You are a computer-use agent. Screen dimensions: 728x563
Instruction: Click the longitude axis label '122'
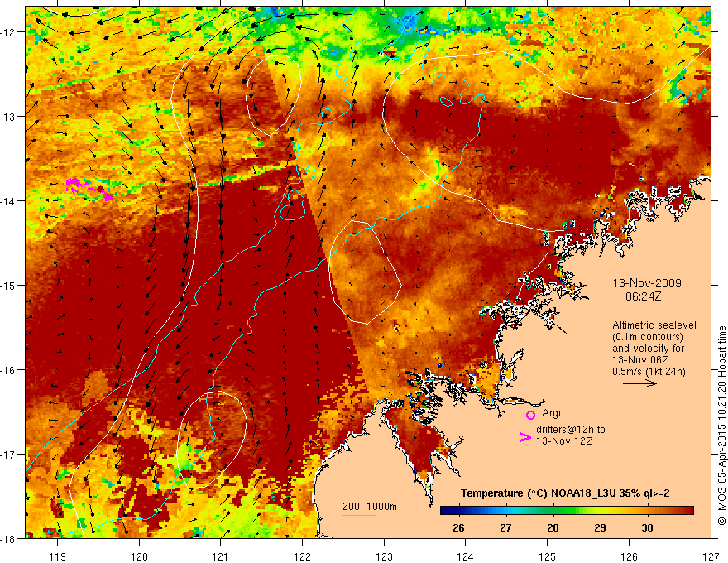(302, 556)
